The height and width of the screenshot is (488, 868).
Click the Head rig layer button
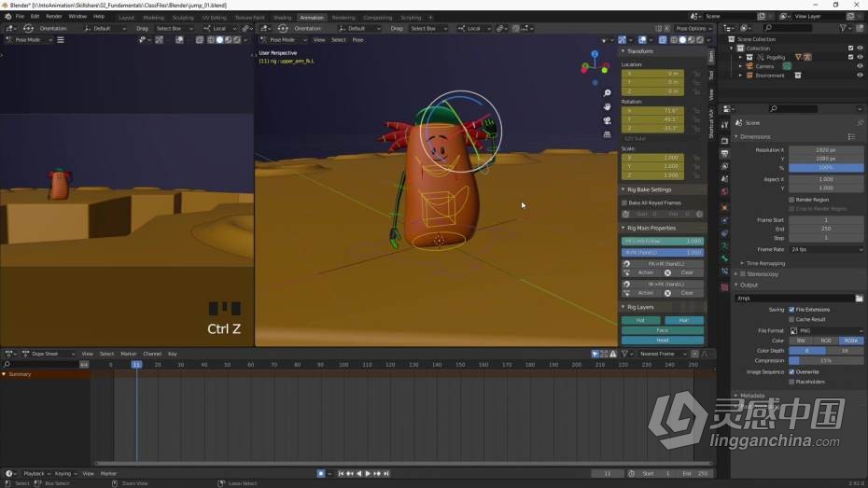pyautogui.click(x=663, y=341)
